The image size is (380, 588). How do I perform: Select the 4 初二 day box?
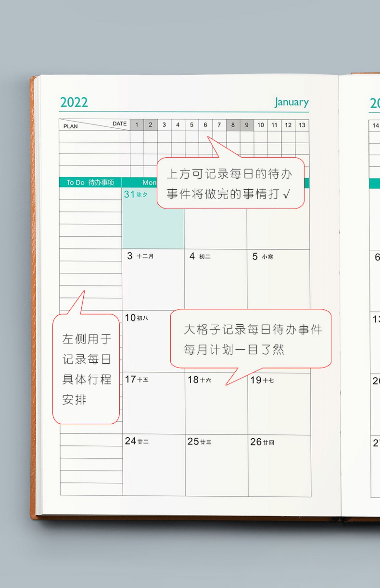216,280
